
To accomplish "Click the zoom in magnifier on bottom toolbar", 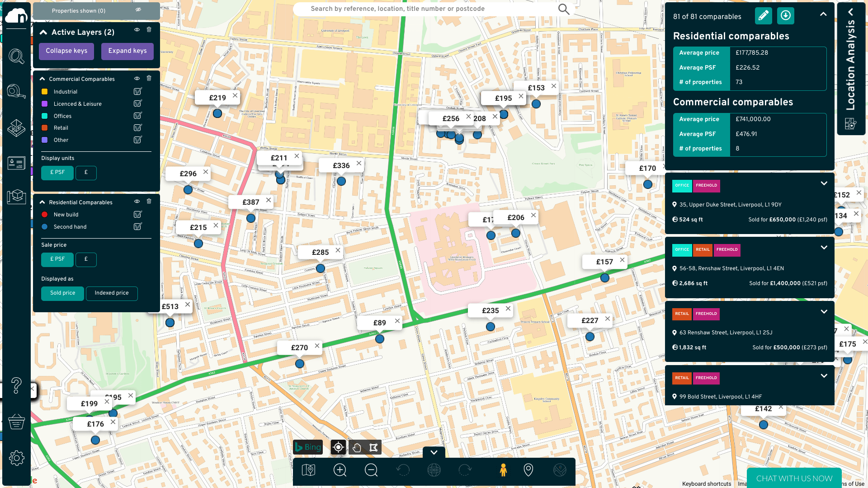I will (x=340, y=470).
